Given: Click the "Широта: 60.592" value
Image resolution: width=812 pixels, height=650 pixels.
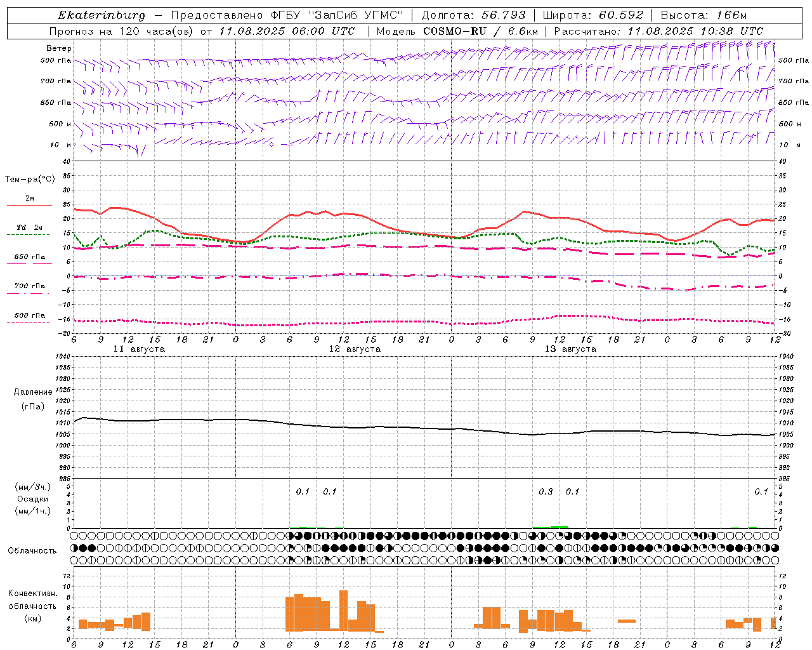Looking at the screenshot, I should (593, 15).
